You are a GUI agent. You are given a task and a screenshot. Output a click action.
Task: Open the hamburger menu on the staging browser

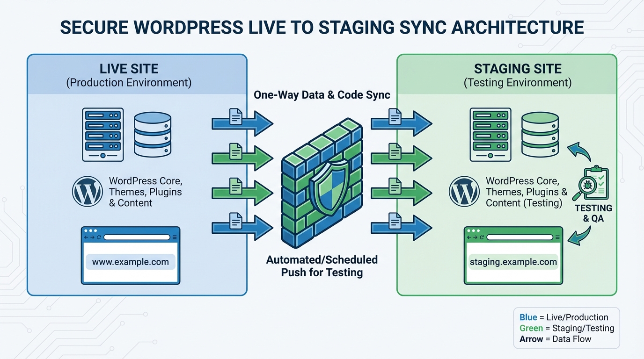tap(557, 237)
